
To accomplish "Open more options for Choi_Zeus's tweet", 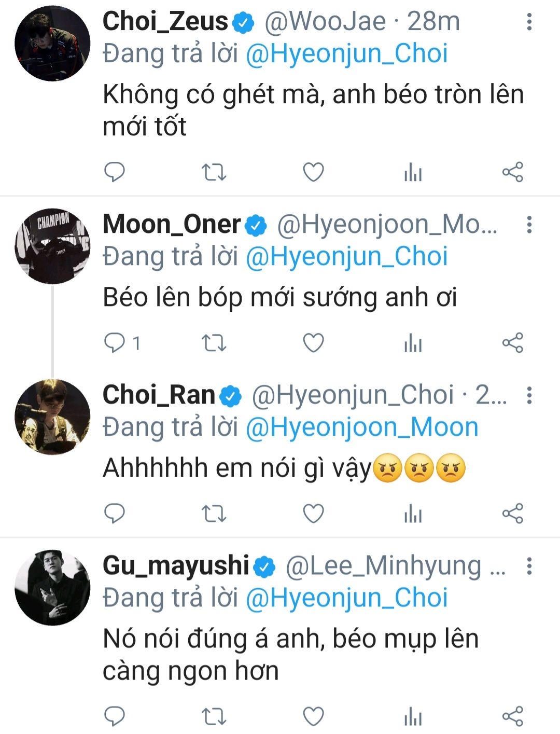I will pos(529,22).
